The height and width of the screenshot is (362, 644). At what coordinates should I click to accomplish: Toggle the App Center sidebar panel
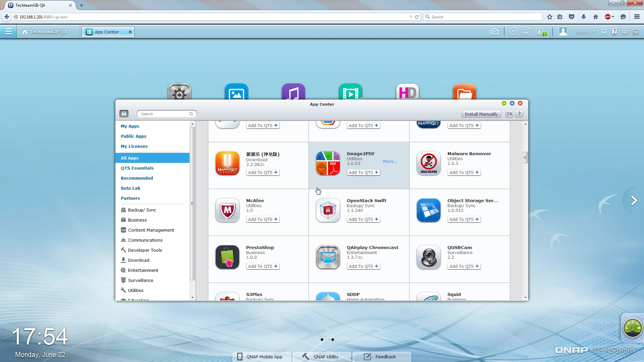[124, 114]
